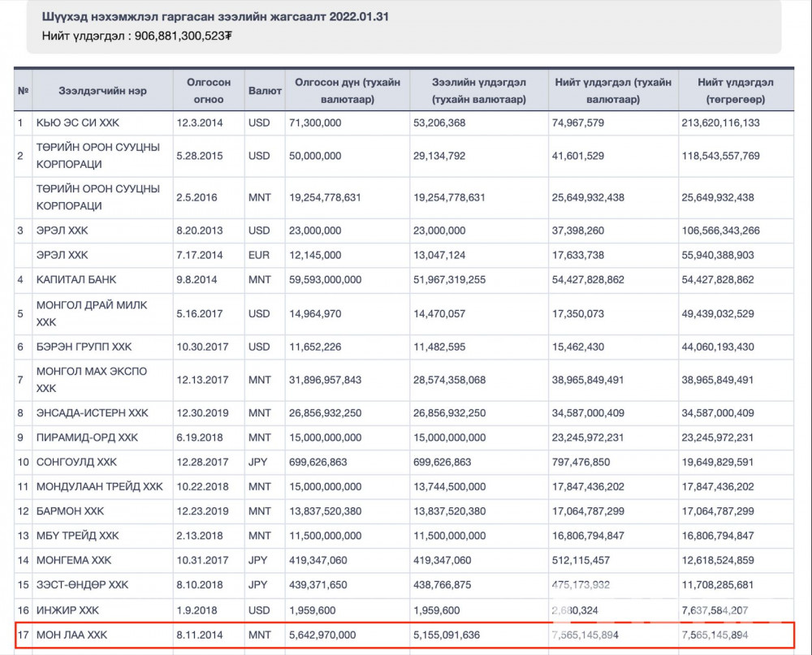Screen dimensions: 812x655
Task: Select the borrower 'ИНЖИР ХХК'
Action: (67, 610)
